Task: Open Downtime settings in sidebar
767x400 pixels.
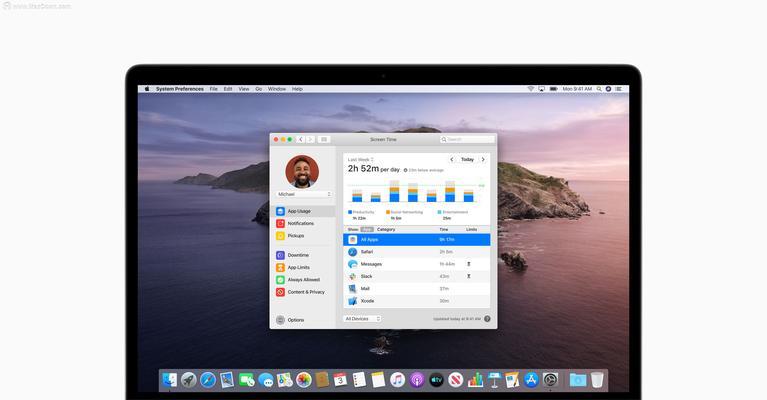Action: (x=293, y=255)
